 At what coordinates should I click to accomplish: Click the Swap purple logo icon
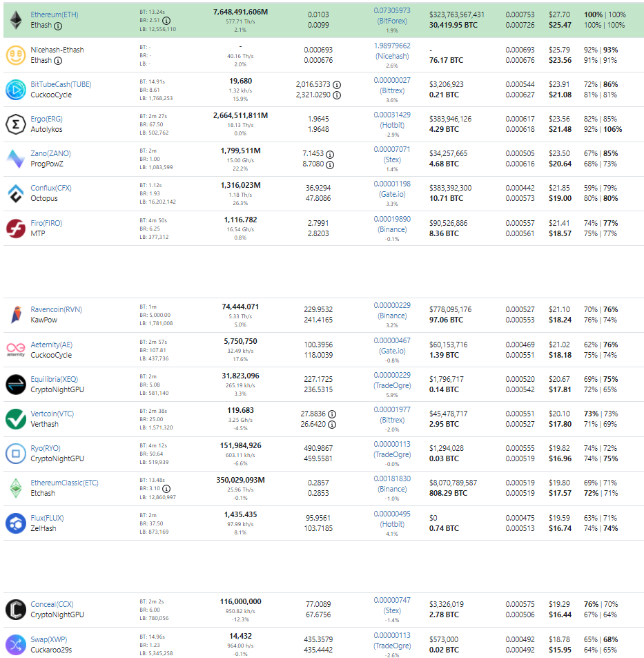click(x=16, y=645)
